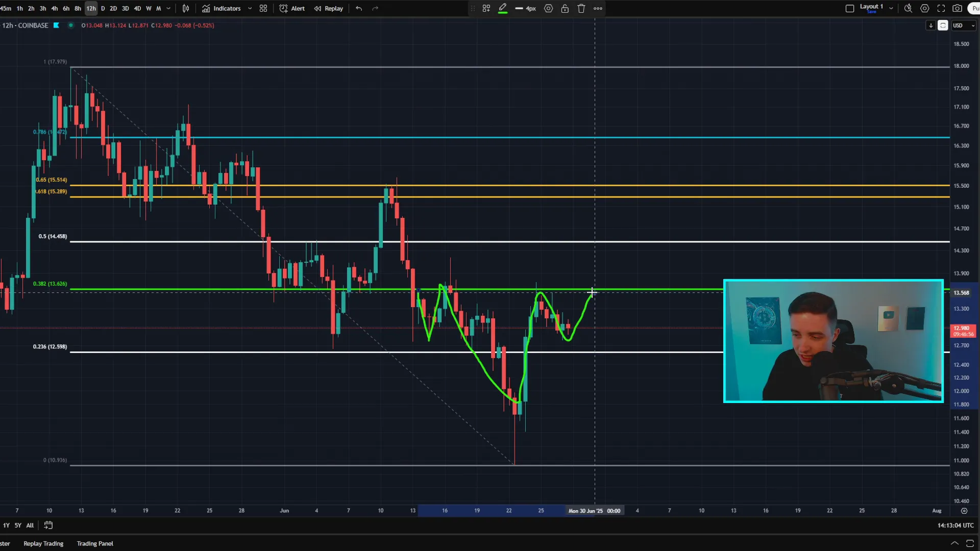Switch to the W weekly timeframe

[149, 8]
